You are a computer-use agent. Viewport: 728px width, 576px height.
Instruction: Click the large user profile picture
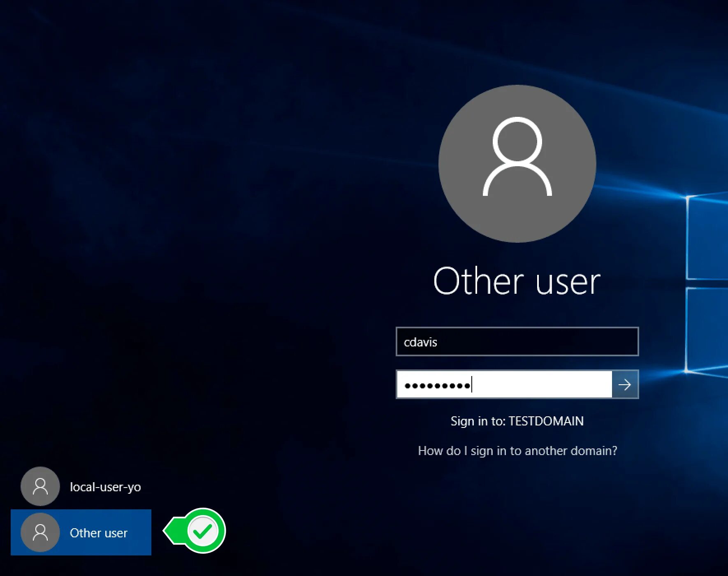point(517,163)
